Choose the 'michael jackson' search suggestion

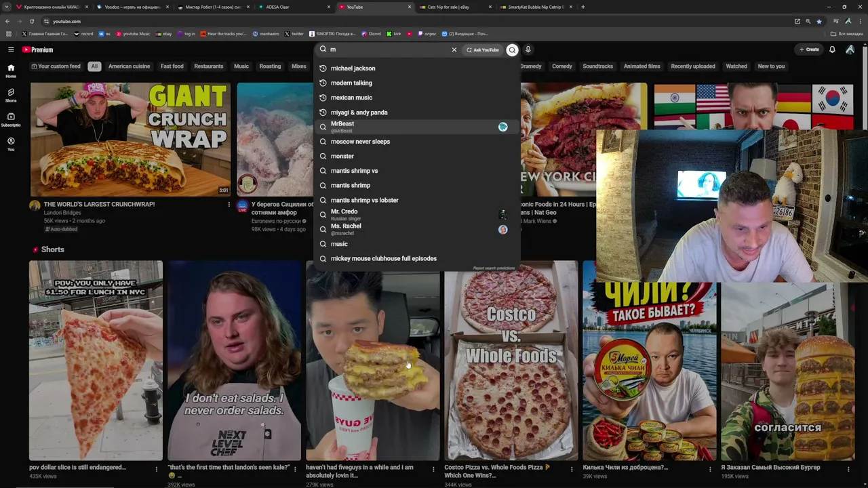click(x=417, y=68)
